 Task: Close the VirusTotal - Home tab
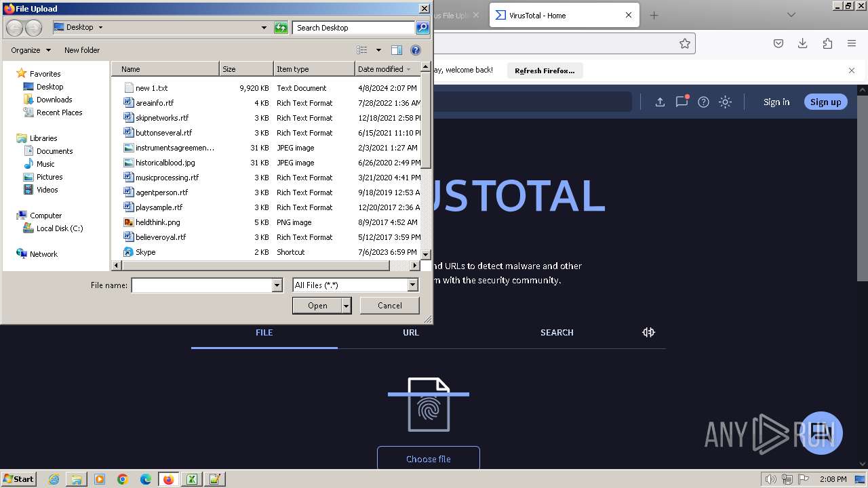(x=628, y=15)
